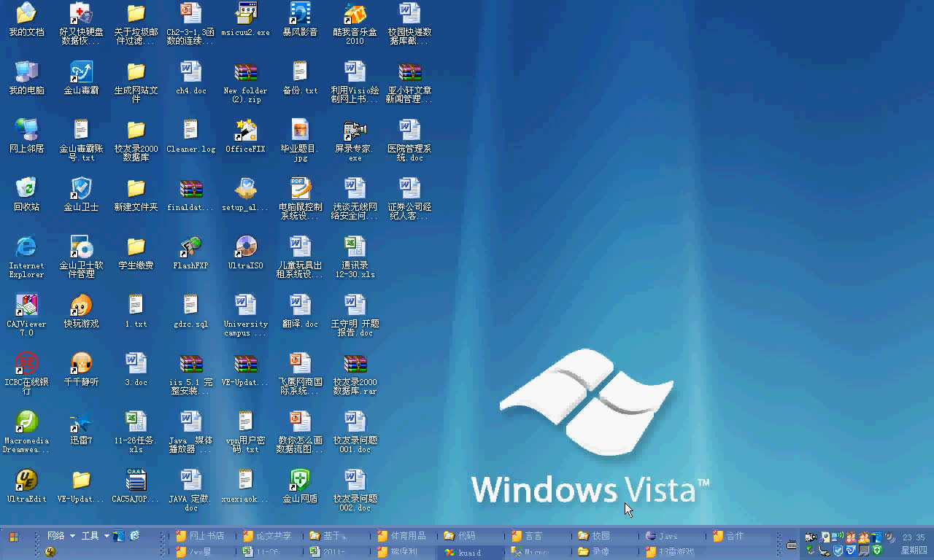Open the 回收站 recycle bin
The width and height of the screenshot is (934, 560).
point(26,195)
